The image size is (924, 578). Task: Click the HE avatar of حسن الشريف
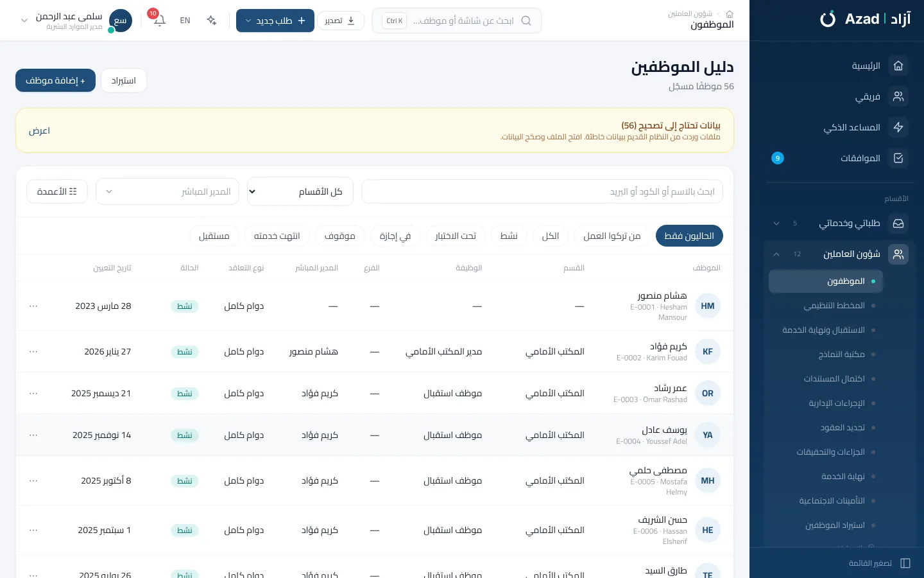708,530
